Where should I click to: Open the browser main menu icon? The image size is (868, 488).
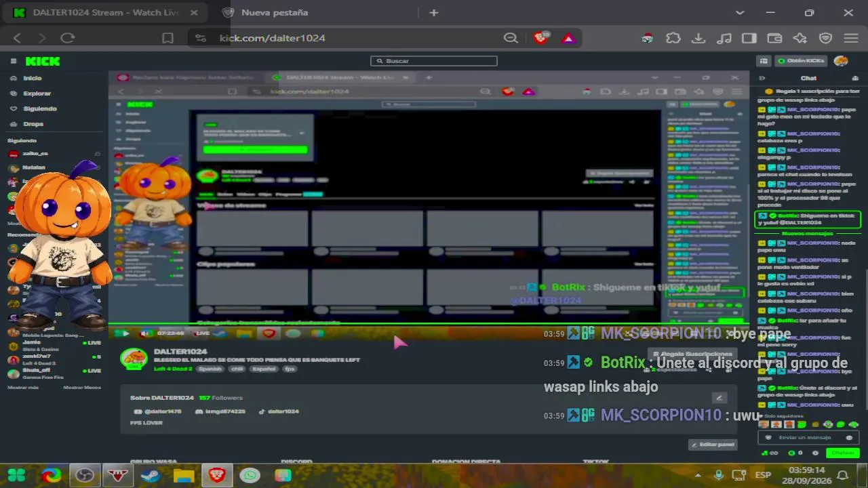851,38
